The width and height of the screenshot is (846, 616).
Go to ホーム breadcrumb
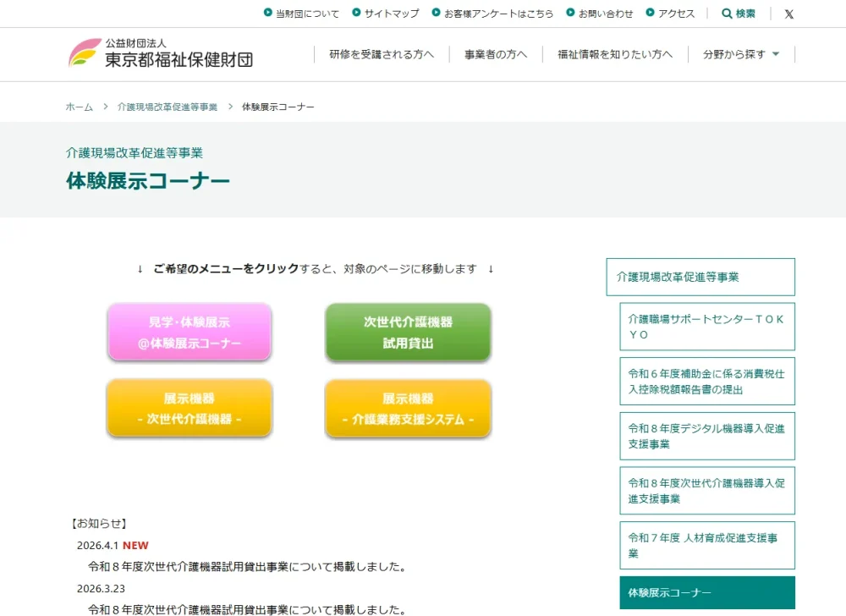pyautogui.click(x=80, y=107)
